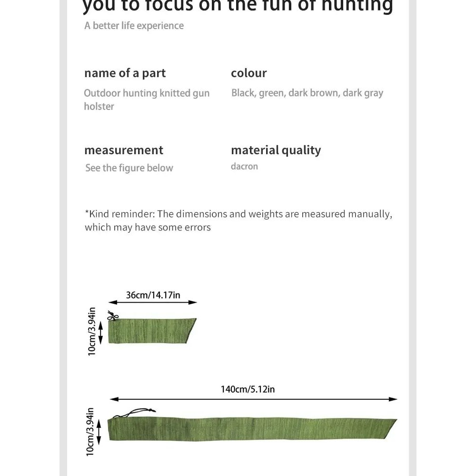Click the lower '10cm/3.94in' vertical label
This screenshot has height=476, width=476.
click(90, 432)
